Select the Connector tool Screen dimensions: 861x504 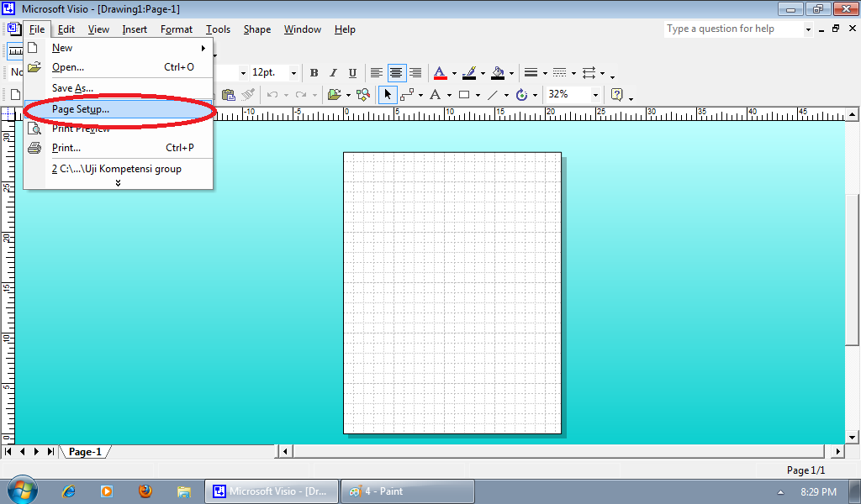click(x=409, y=94)
